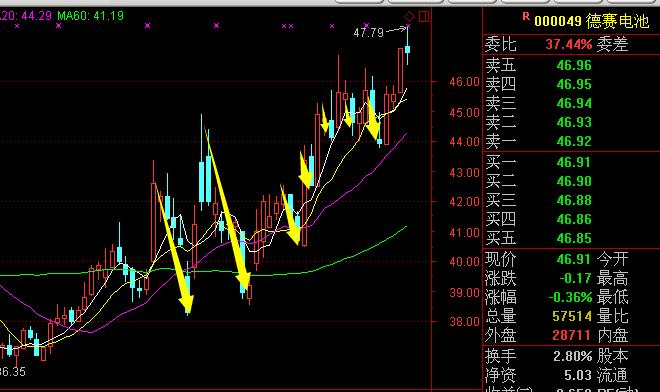Viewport: 660px width, 392px height.
Task: Click the 47.79 high price annotation
Action: point(368,33)
